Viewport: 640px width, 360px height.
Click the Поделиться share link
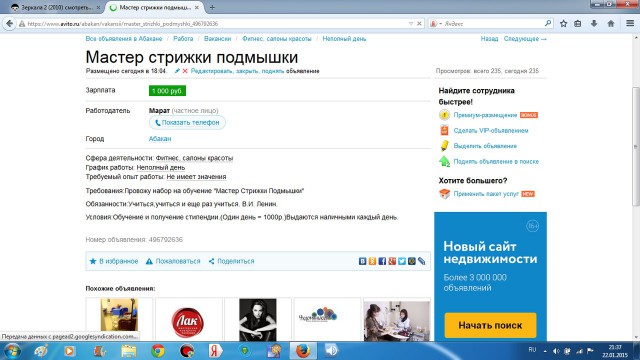click(231, 261)
